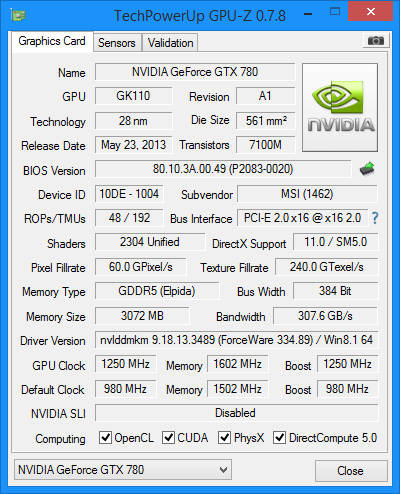Click the camera screenshot icon
Screen dimensions: 400x494
[375, 41]
